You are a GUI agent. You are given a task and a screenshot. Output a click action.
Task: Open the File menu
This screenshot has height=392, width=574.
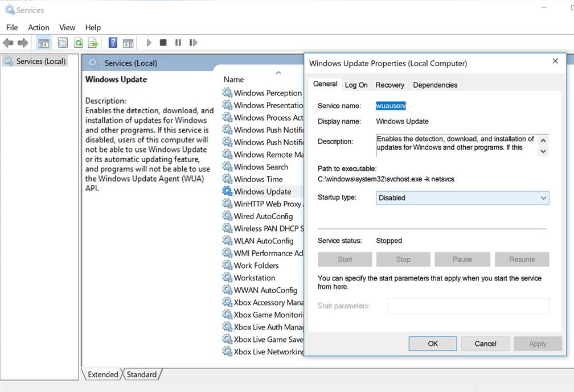pos(12,27)
